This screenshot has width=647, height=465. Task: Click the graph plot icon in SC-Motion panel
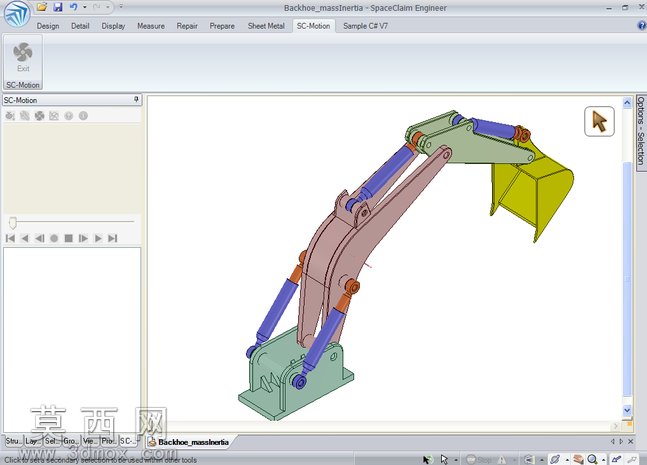pyautogui.click(x=54, y=116)
